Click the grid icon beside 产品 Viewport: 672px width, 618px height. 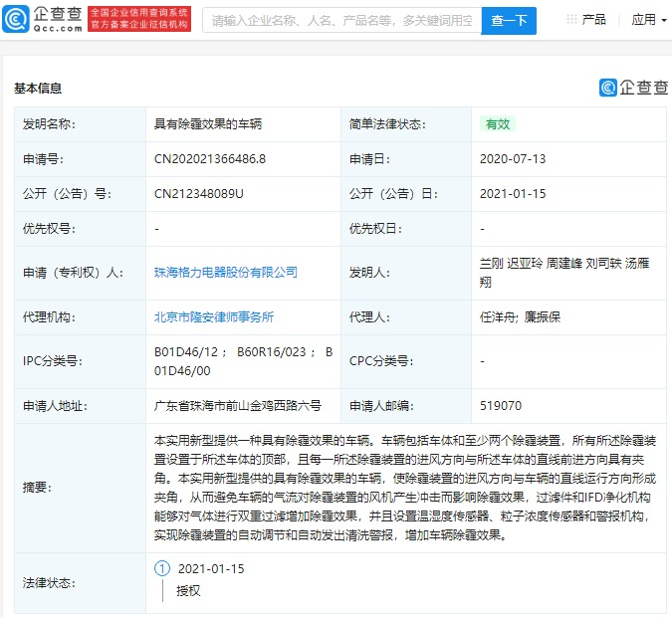click(x=571, y=20)
